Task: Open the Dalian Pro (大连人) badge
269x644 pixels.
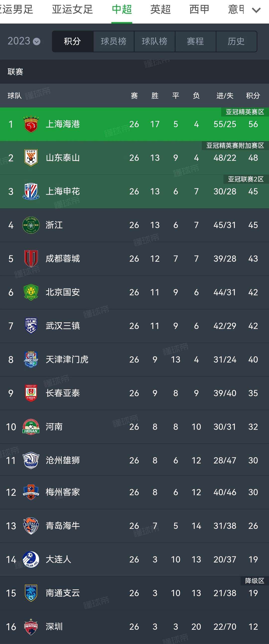Action: [31, 559]
